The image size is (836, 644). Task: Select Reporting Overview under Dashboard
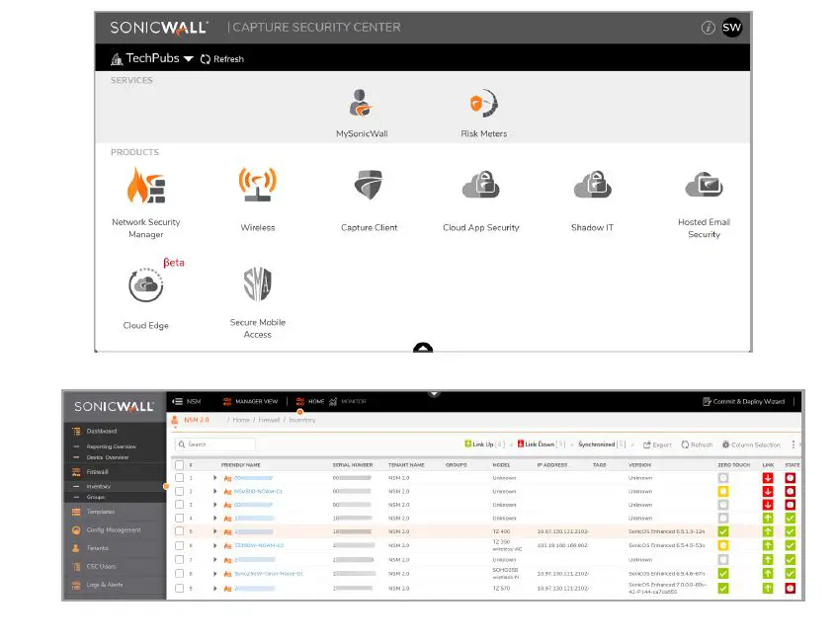coord(111,446)
